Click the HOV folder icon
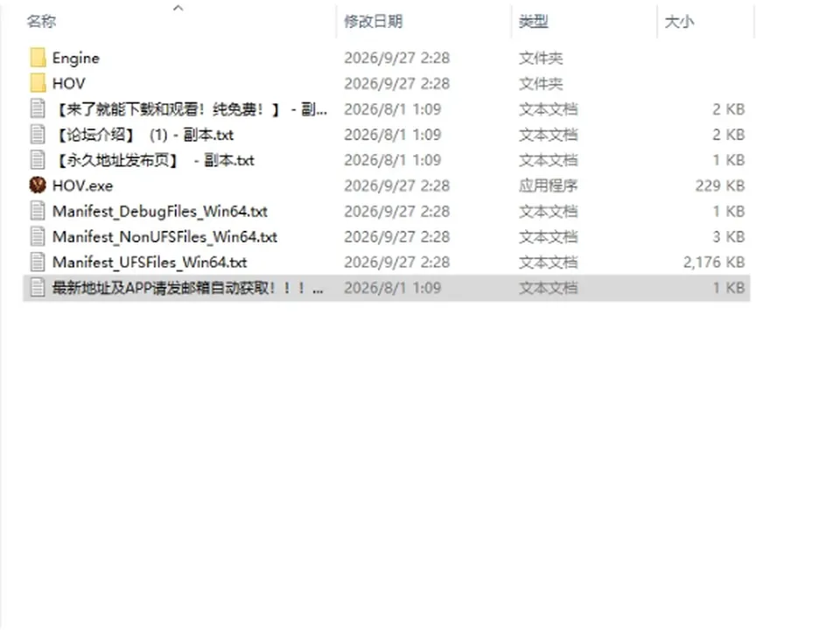This screenshot has height=630, width=840. [x=38, y=83]
